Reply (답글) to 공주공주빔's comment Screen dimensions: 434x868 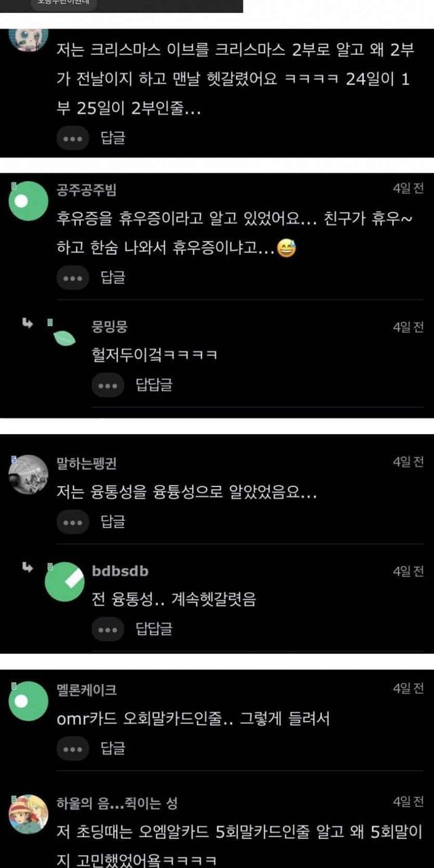pos(113,277)
